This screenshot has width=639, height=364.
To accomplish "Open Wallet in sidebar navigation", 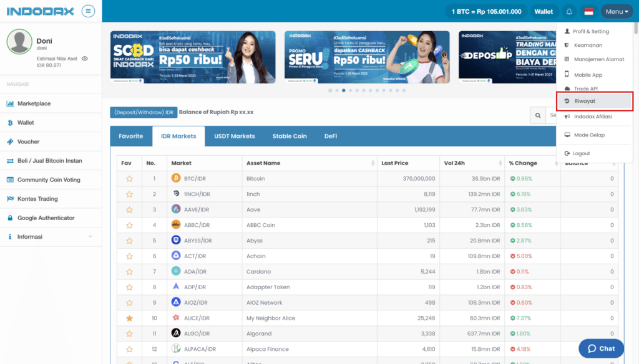I will coord(51,123).
